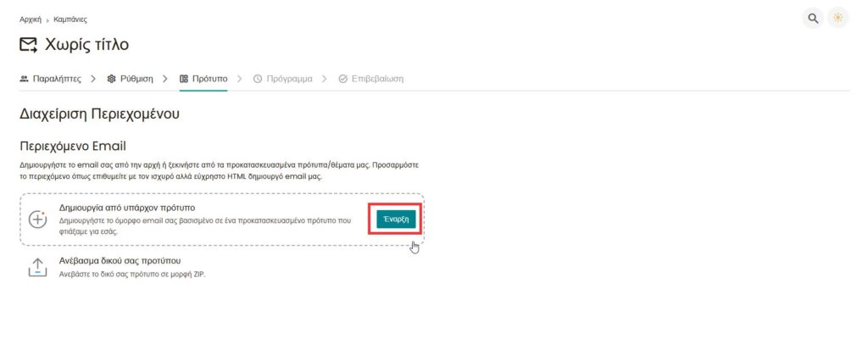Click the upload tray icon
This screenshot has width=868, height=350.
[37, 267]
